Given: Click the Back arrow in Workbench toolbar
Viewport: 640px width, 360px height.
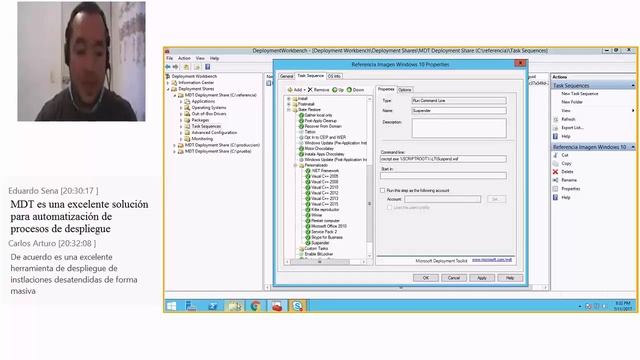Looking at the screenshot, I should tap(168, 67).
